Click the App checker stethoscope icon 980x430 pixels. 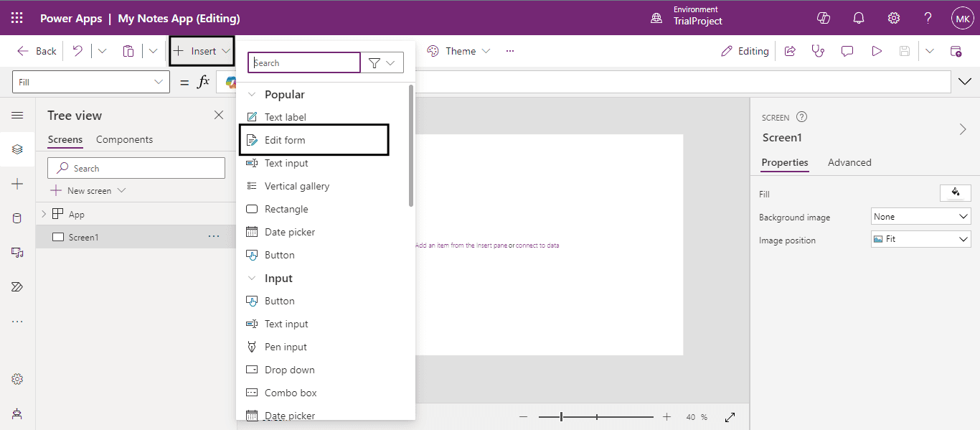pos(818,51)
